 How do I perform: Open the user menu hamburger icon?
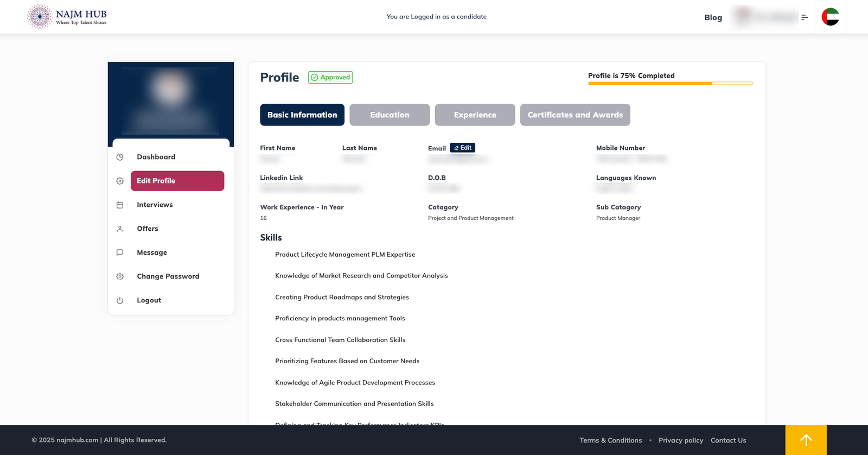click(805, 17)
